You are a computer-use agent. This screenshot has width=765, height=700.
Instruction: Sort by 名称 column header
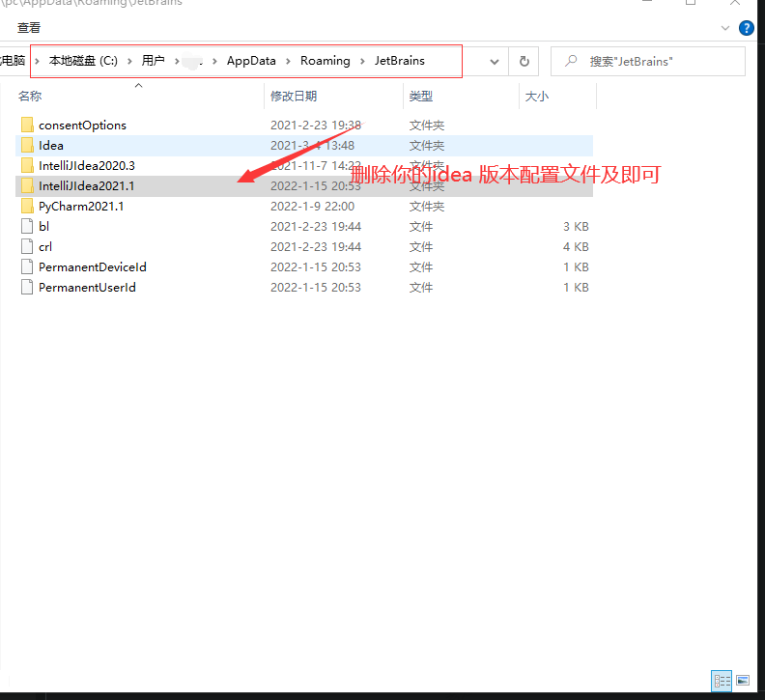(30, 97)
